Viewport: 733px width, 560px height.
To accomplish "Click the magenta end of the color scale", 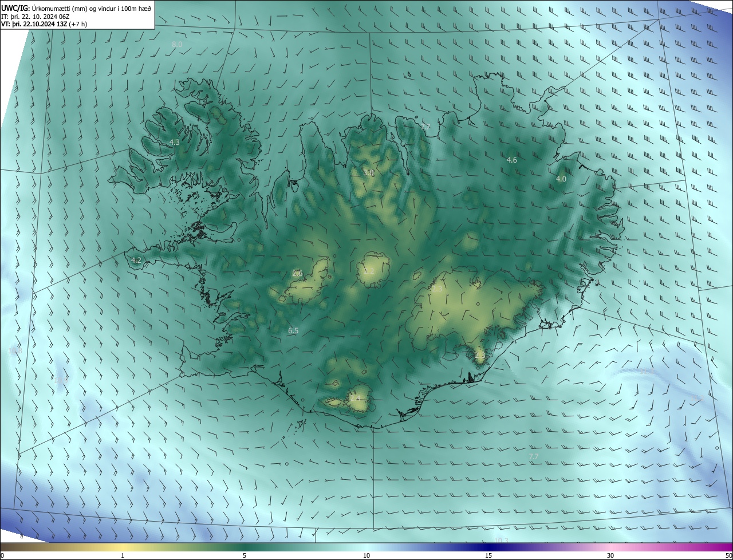I will pyautogui.click(x=726, y=547).
